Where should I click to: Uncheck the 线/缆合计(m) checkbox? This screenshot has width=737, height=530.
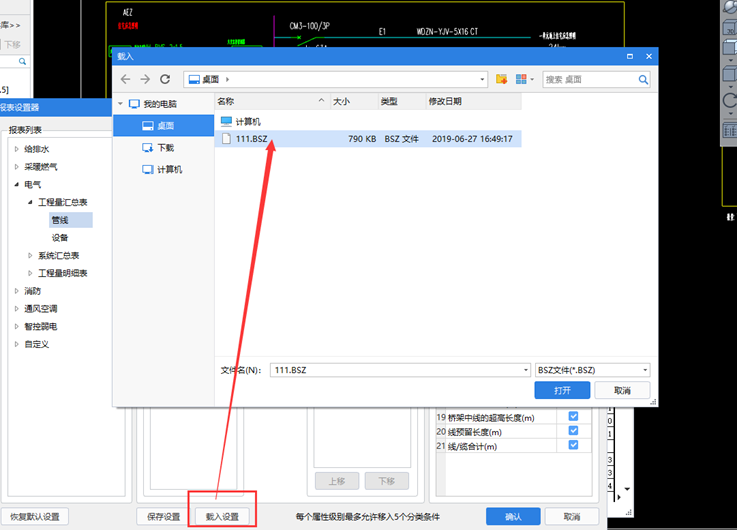573,445
